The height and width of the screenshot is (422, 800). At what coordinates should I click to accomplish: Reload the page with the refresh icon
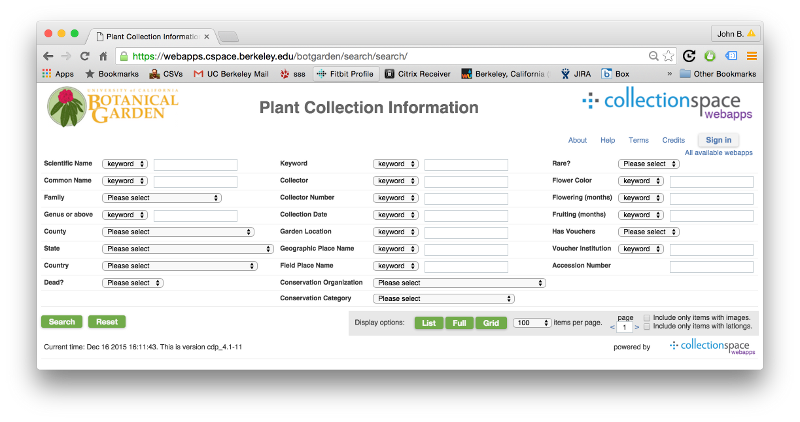click(x=85, y=56)
